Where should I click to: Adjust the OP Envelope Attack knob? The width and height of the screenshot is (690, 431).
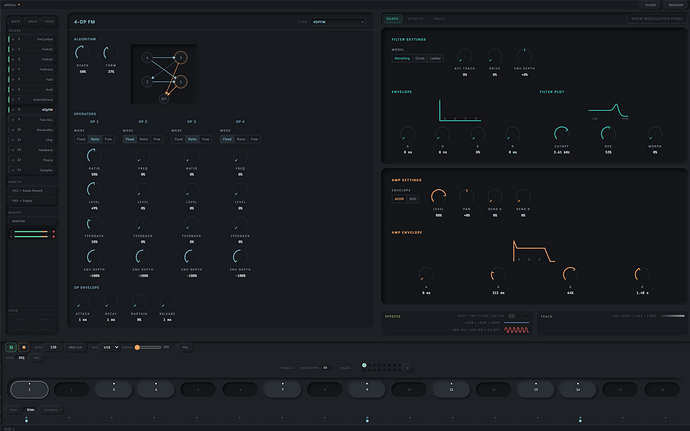[83, 302]
